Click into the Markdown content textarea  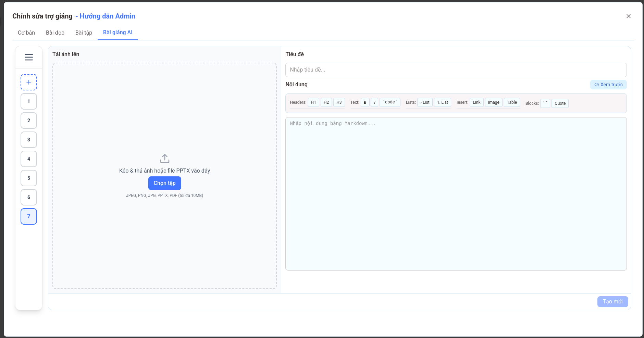click(456, 194)
